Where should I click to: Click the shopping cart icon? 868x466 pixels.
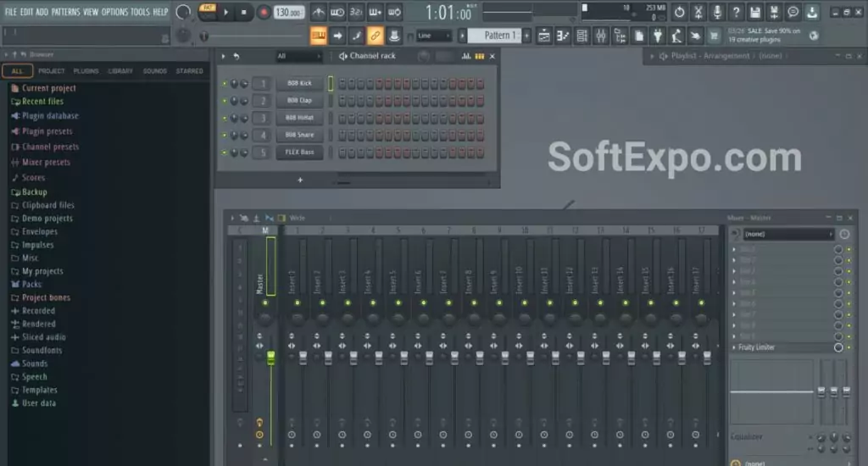pyautogui.click(x=714, y=36)
